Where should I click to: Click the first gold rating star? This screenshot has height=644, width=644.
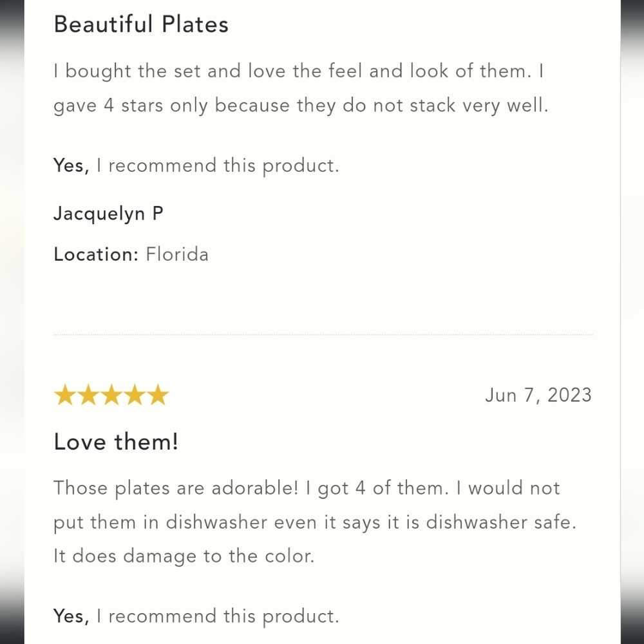[65, 395]
